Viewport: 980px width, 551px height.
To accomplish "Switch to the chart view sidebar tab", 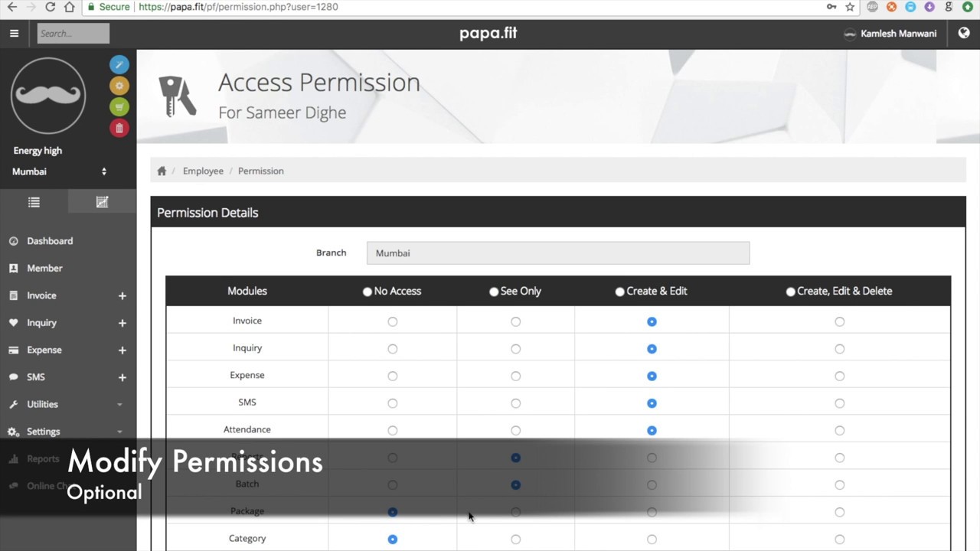I will click(102, 202).
